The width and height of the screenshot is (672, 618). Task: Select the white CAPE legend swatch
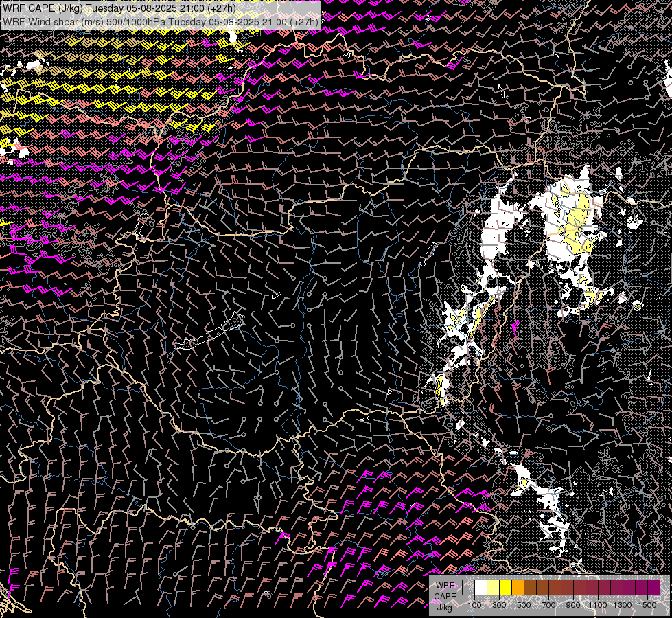click(x=481, y=587)
